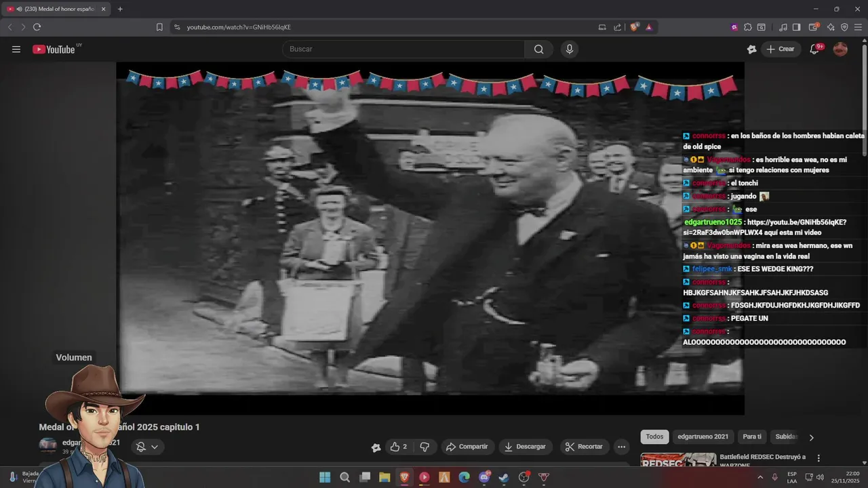Select the Medal of honor tab
868x488 pixels.
click(x=56, y=9)
